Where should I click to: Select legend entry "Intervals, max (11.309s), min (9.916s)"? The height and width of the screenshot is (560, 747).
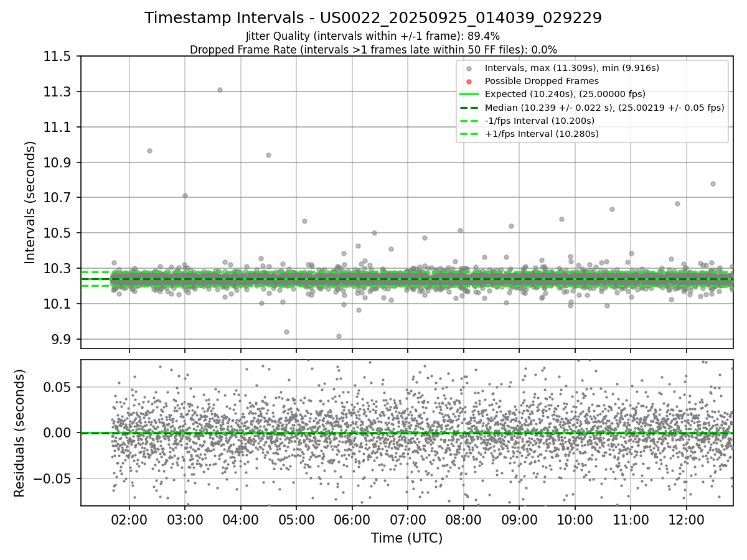point(571,68)
